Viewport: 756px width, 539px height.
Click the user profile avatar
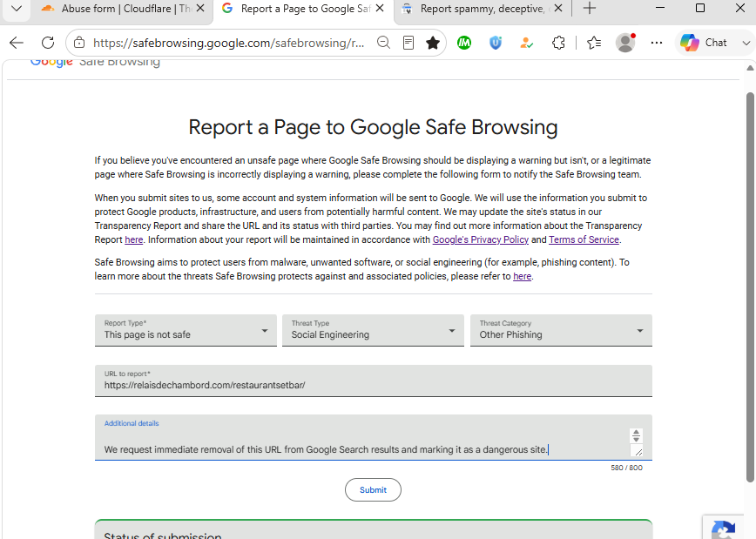(625, 43)
